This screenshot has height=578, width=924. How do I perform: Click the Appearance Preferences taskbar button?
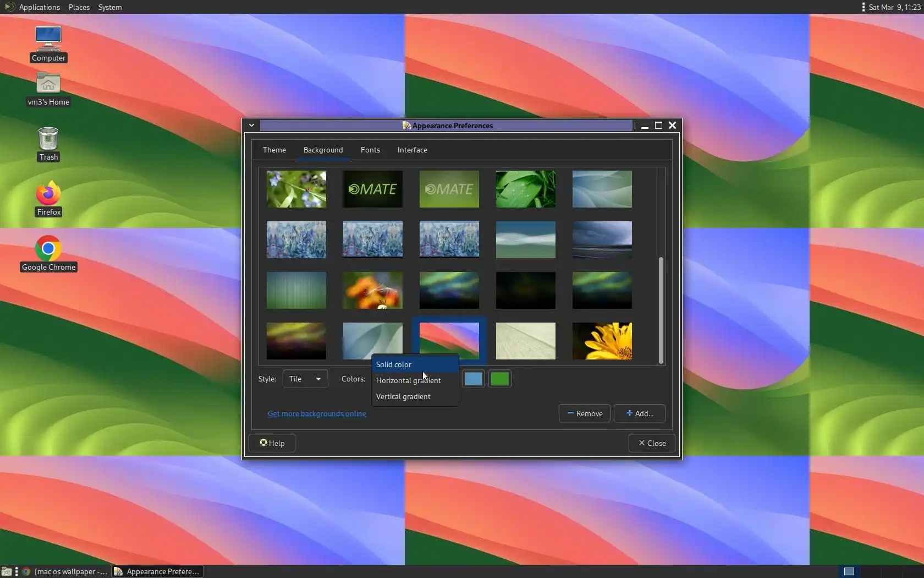point(158,571)
